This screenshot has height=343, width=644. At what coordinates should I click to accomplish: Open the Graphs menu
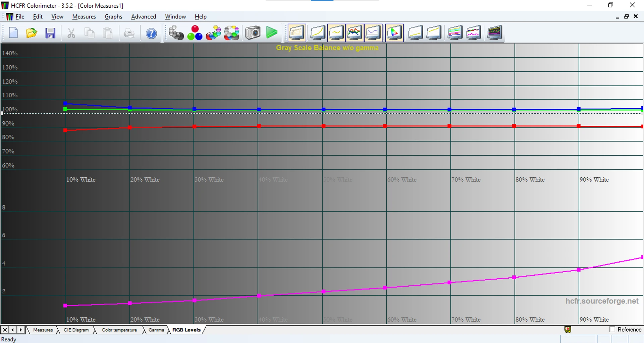113,16
